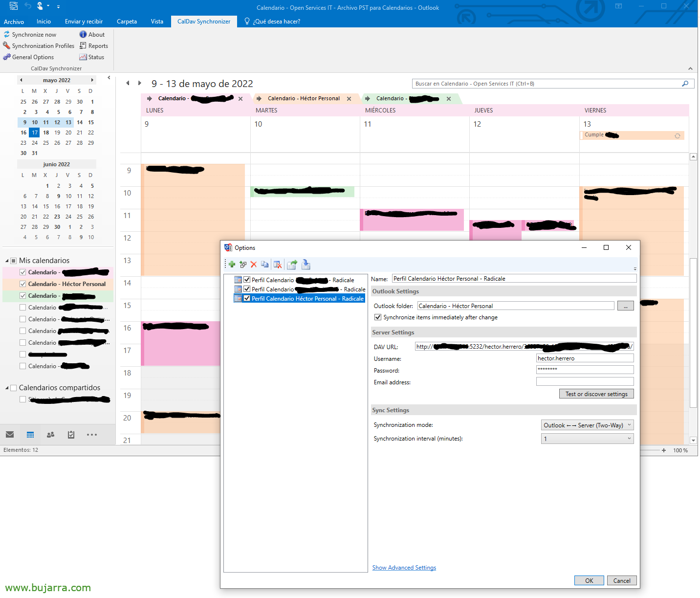Go to previous week in calendar
Image resolution: width=700 pixels, height=598 pixels.
pos(128,83)
